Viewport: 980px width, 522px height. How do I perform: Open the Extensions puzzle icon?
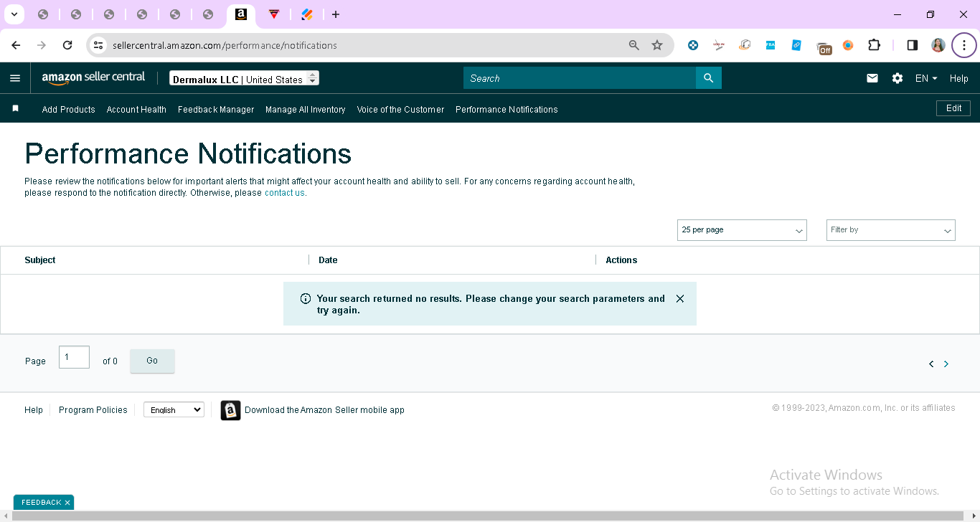874,45
